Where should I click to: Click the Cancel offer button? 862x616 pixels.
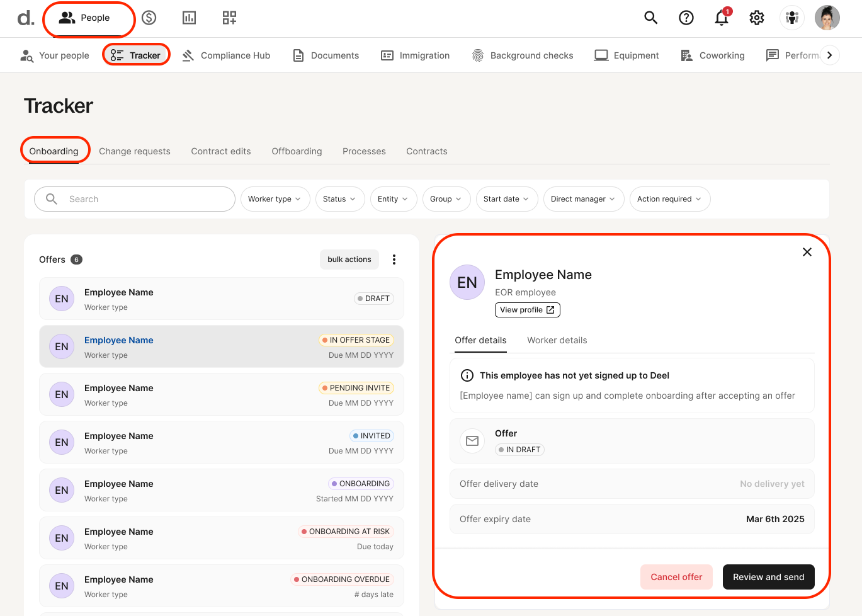pos(676,577)
